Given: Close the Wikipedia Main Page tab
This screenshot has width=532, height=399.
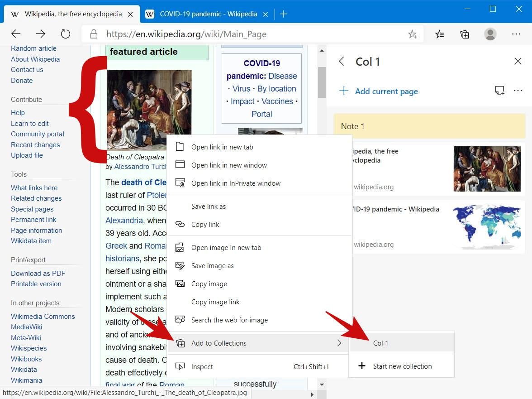Looking at the screenshot, I should pos(130,14).
